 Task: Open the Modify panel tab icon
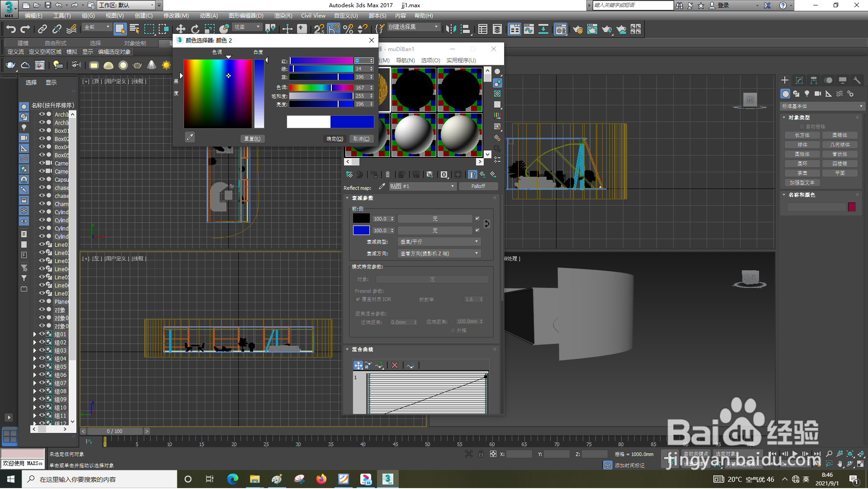click(799, 80)
